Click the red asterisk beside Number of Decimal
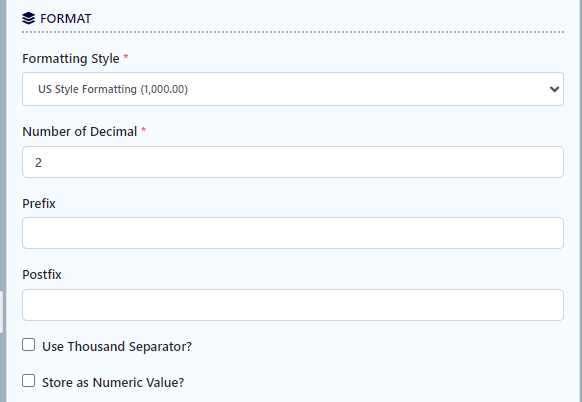Viewport: 582px width, 402px height. 144,130
